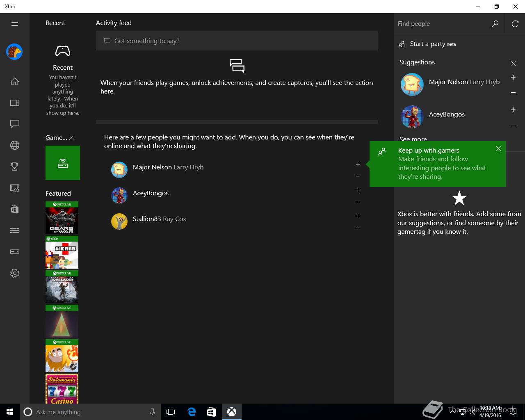Open #IDARB featured game
The height and width of the screenshot is (420, 525).
[x=62, y=252]
